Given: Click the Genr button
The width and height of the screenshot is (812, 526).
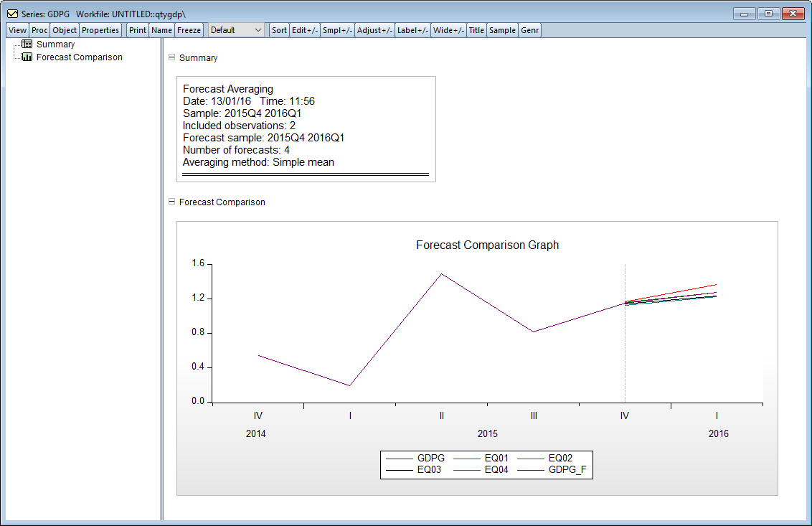Looking at the screenshot, I should [530, 30].
